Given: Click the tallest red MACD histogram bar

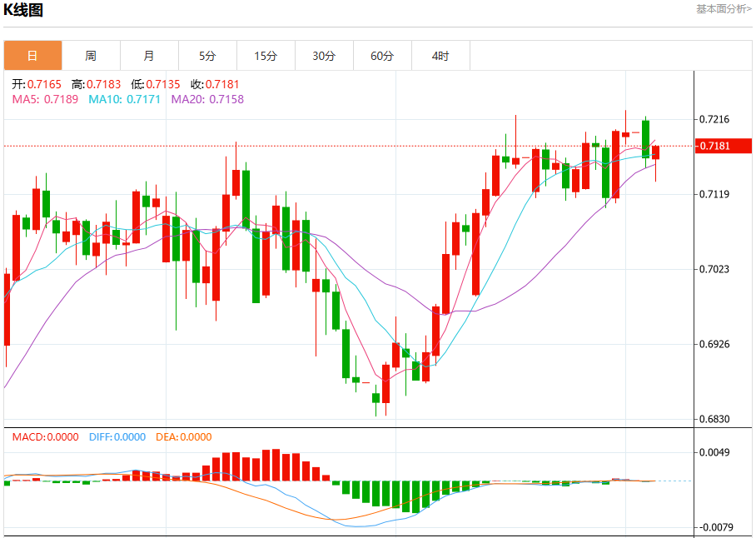Looking at the screenshot, I should coord(276,465).
